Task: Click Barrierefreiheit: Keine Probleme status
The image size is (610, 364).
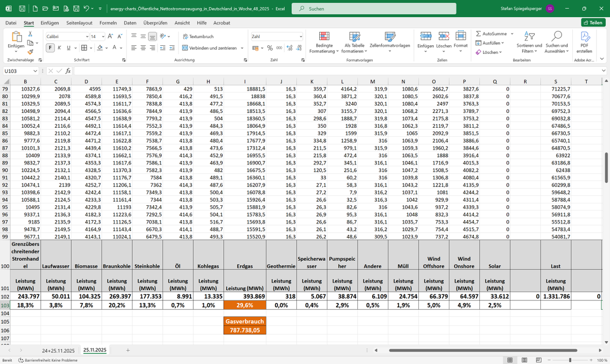Action: click(x=47, y=360)
